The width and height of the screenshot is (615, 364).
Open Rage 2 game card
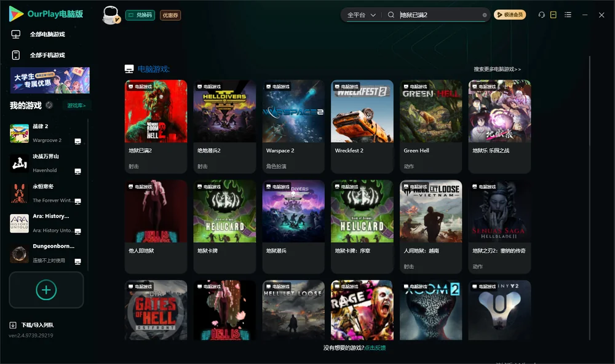[x=362, y=310]
